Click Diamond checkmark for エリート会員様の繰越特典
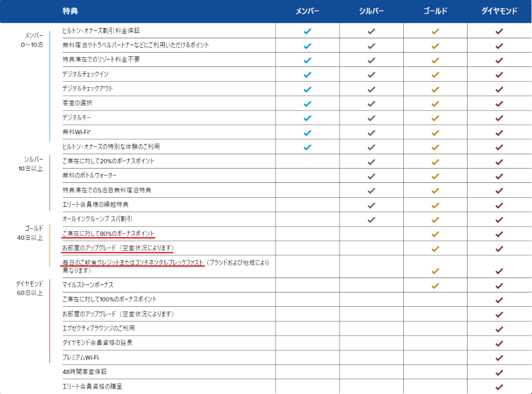 499,205
